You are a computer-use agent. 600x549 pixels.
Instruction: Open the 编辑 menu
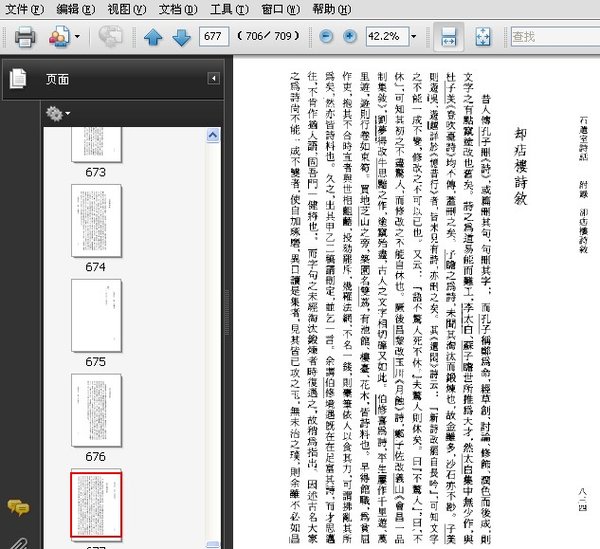pyautogui.click(x=75, y=9)
